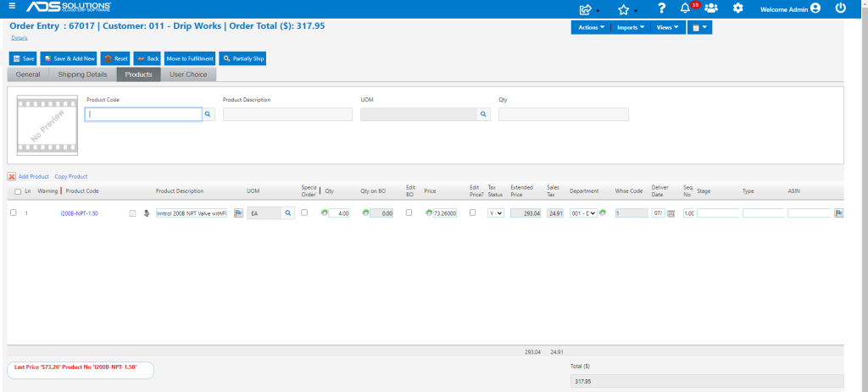Expand the share icon dropdown arrow
The width and height of the screenshot is (868, 392).
(598, 11)
